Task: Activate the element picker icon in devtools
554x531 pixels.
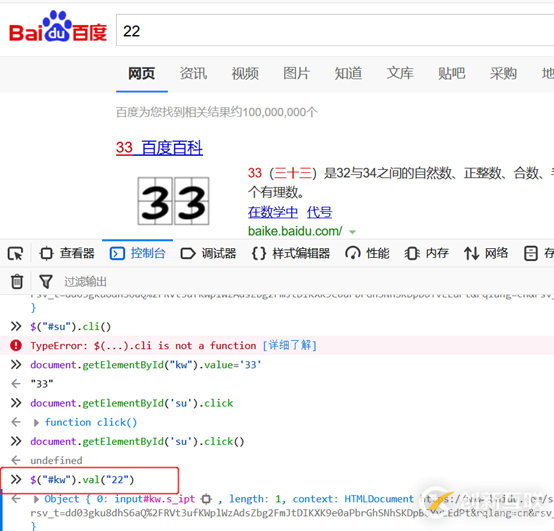Action: (x=15, y=253)
